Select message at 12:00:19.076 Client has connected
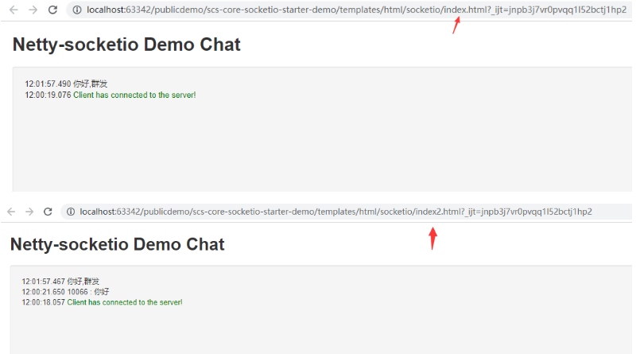The width and height of the screenshot is (644, 354). pyautogui.click(x=111, y=95)
